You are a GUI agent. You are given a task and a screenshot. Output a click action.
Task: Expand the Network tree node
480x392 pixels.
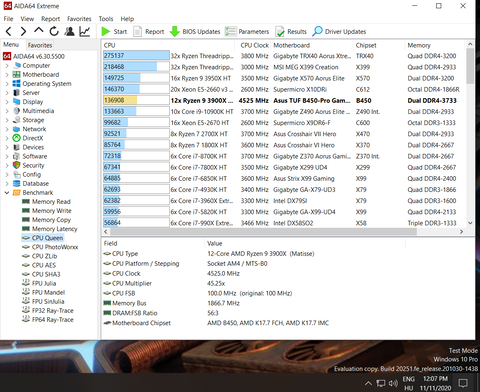(7, 129)
